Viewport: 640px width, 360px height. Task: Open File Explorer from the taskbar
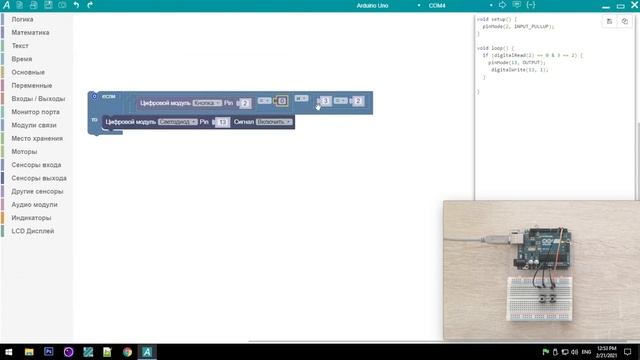[29, 352]
